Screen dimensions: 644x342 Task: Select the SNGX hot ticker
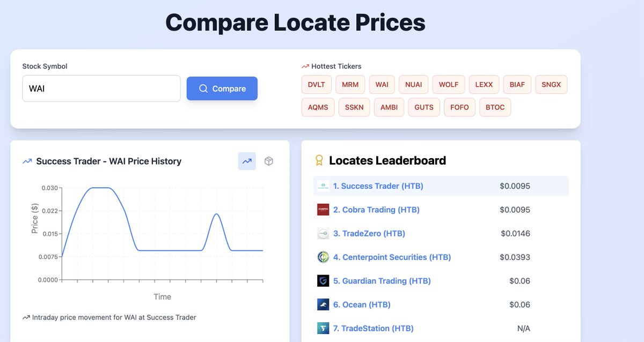[551, 85]
